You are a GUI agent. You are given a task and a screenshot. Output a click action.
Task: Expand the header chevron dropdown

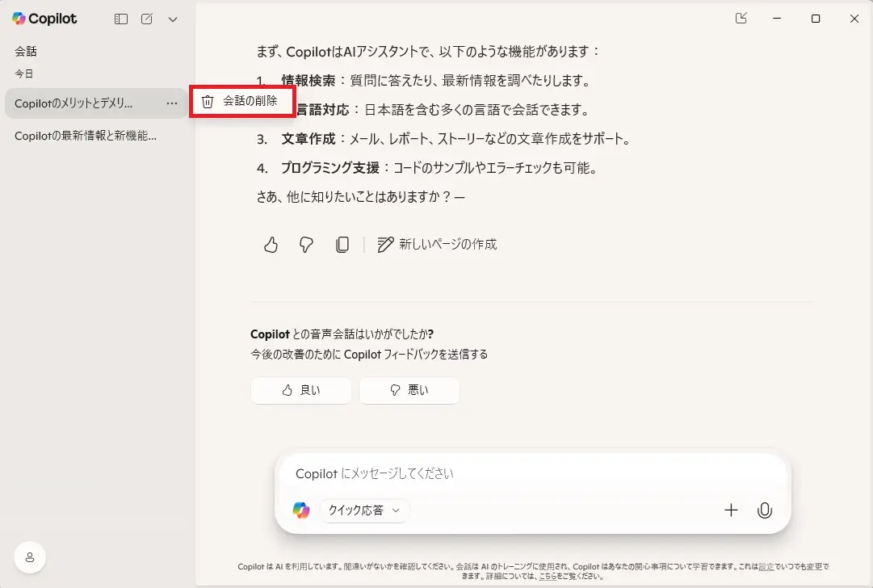pos(173,19)
